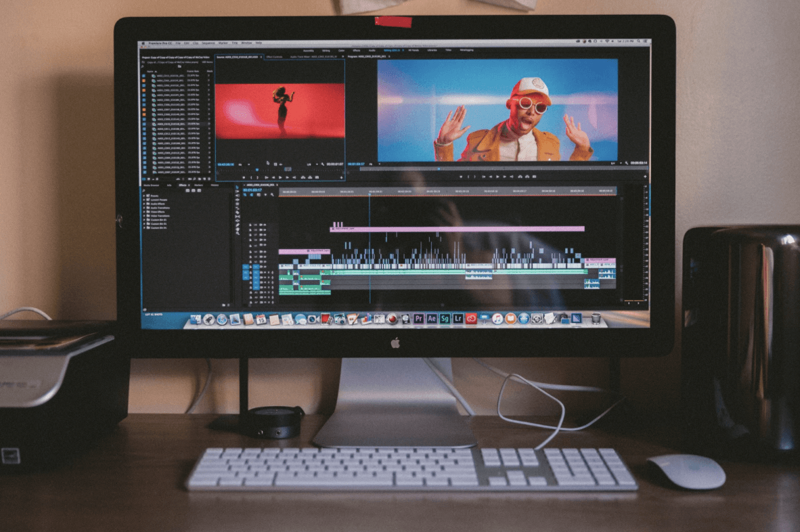
Task: Open the Window menu
Action: (246, 43)
